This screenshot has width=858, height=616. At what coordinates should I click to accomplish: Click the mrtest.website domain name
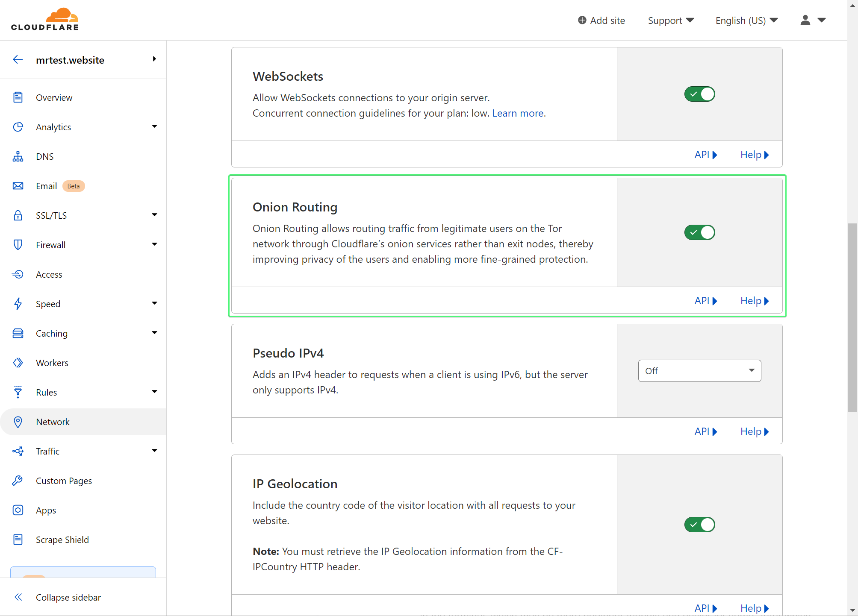point(70,60)
